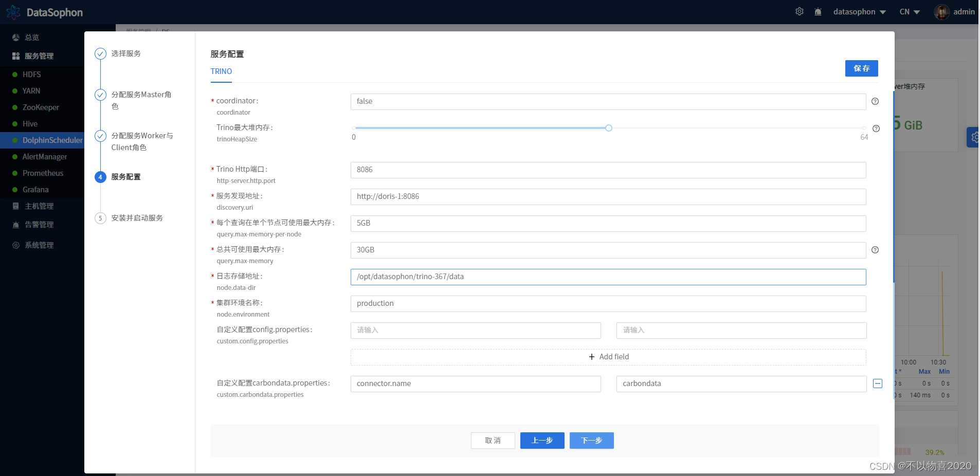Click the 主机管理 sidebar icon
The height and width of the screenshot is (476, 980).
16,206
